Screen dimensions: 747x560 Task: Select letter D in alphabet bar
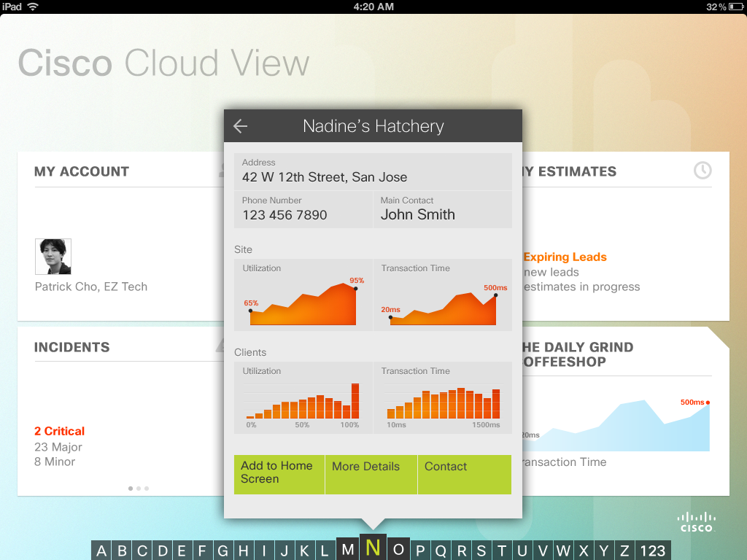pos(163,551)
